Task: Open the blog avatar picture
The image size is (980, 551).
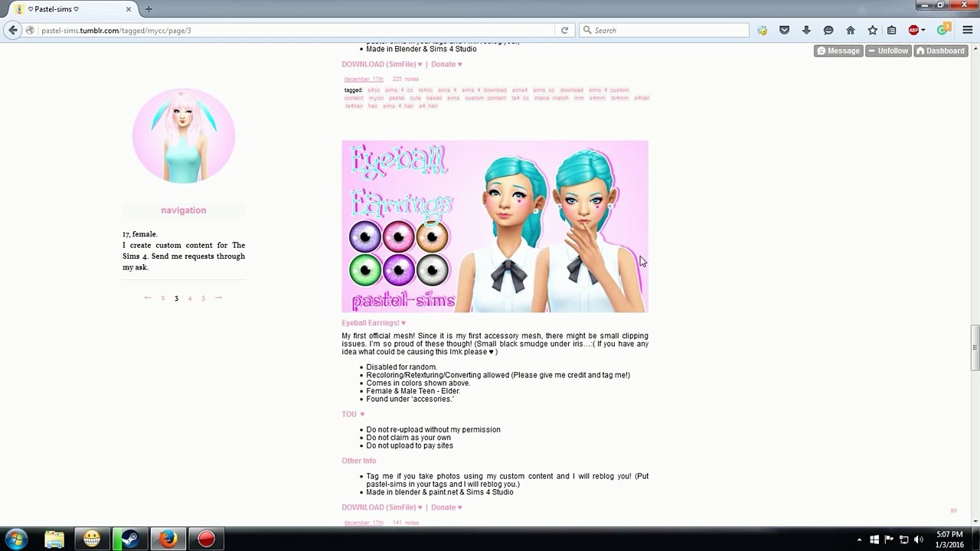Action: [x=184, y=135]
